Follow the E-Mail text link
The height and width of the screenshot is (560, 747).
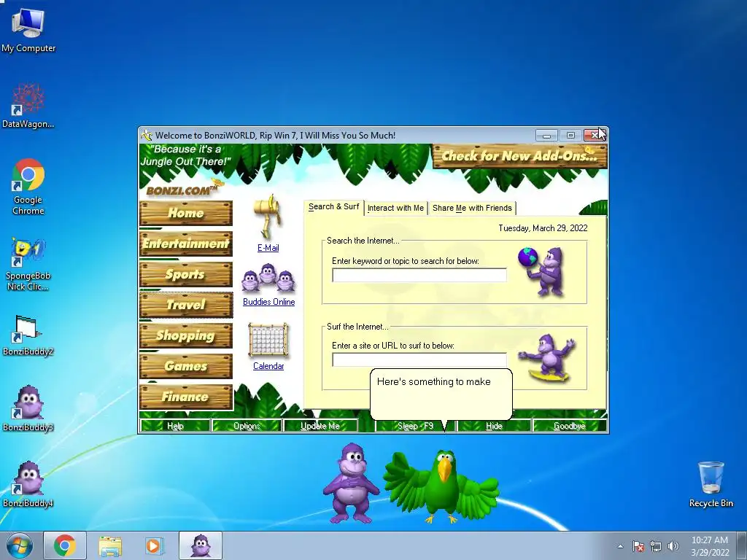(268, 248)
